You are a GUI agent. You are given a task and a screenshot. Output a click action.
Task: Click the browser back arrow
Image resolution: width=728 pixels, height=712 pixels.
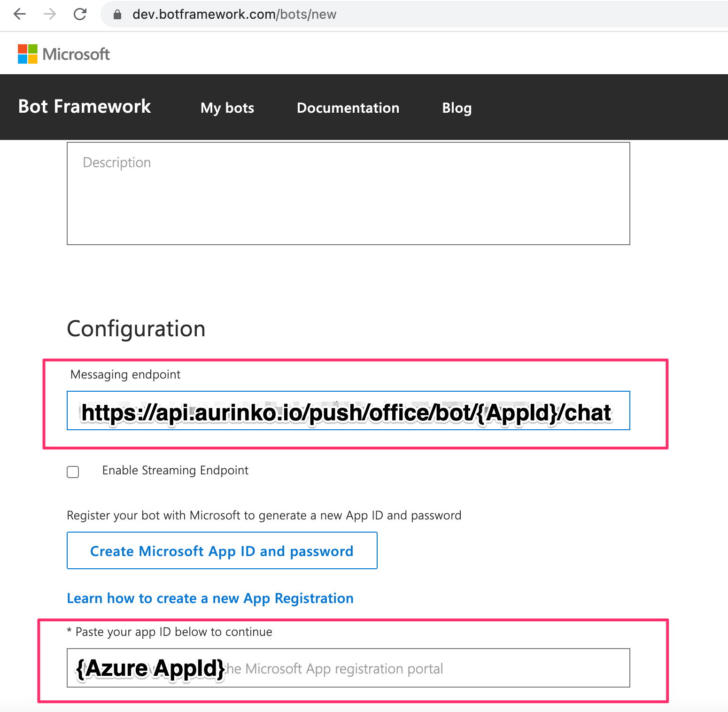coord(20,15)
